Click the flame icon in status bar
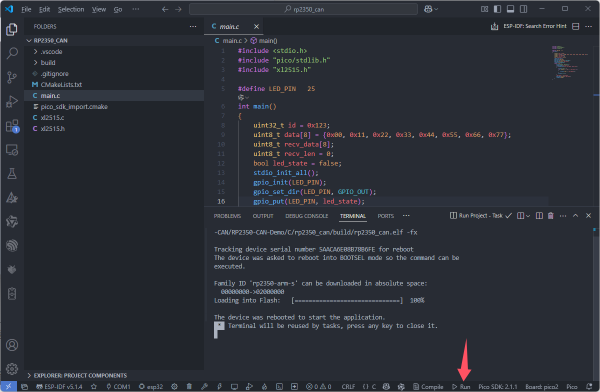 [264, 387]
